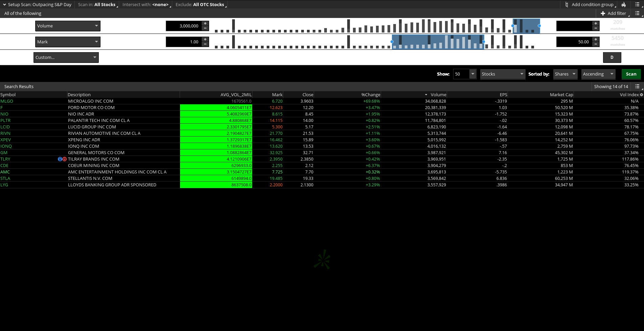The width and height of the screenshot is (644, 331).
Task: Open the Search Results panel menu icon
Action: coord(637,86)
